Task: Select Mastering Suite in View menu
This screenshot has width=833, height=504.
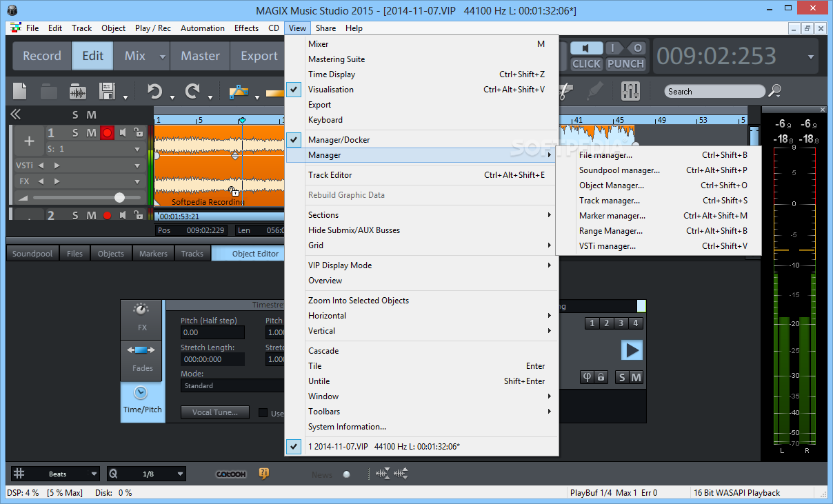Action: coord(421,59)
